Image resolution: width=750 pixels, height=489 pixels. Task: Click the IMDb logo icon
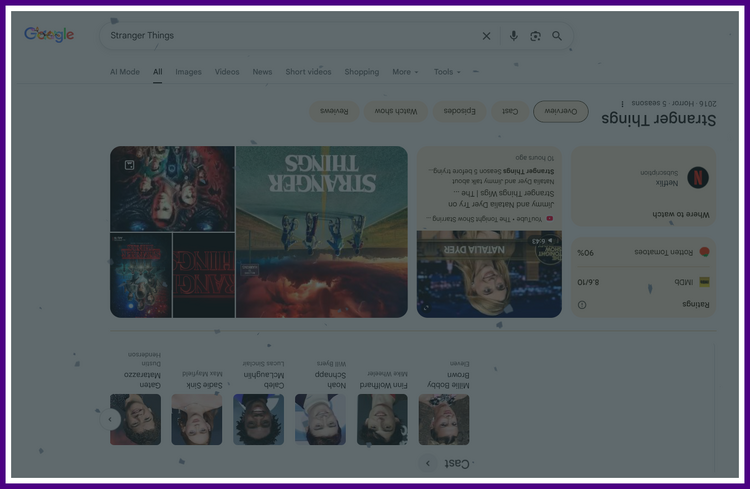pos(705,282)
